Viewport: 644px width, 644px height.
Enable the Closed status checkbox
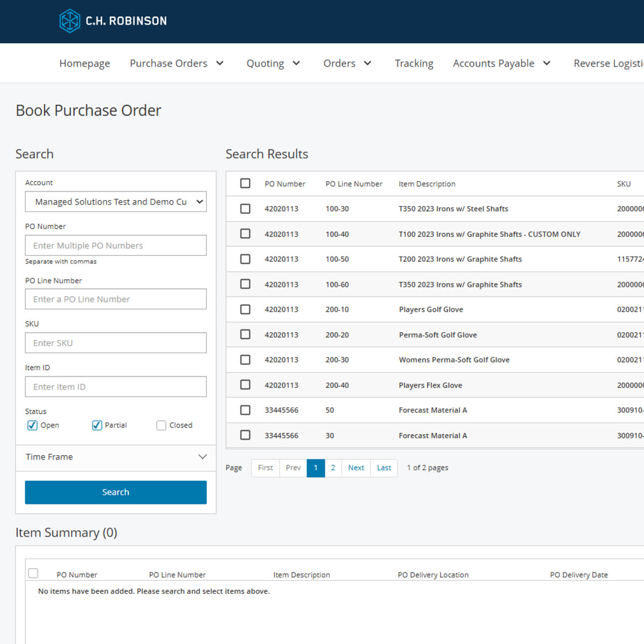tap(161, 426)
